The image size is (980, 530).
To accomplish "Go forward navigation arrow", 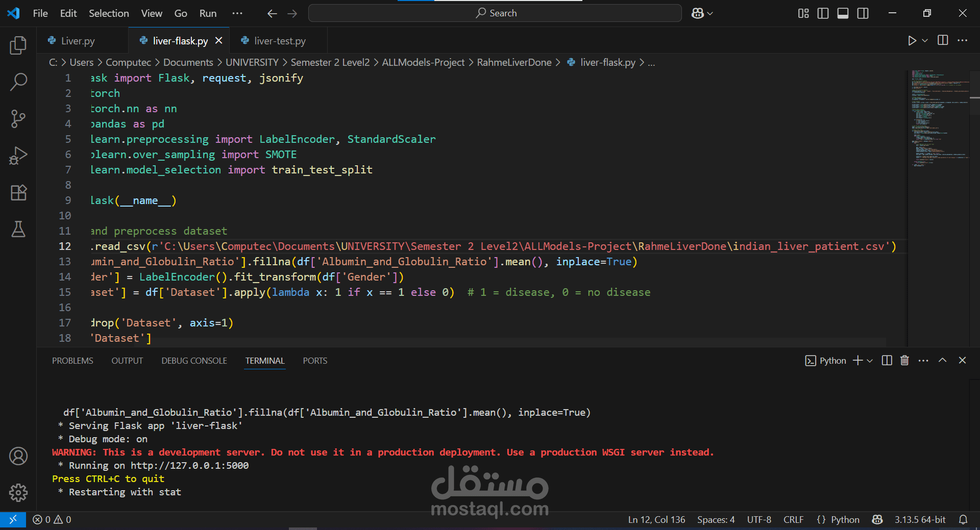I will point(292,14).
